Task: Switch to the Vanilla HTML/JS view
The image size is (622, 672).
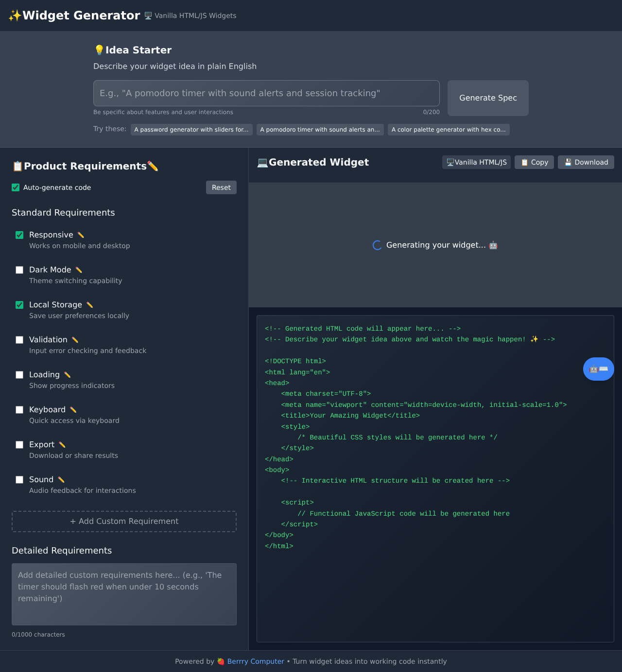Action: coord(476,162)
